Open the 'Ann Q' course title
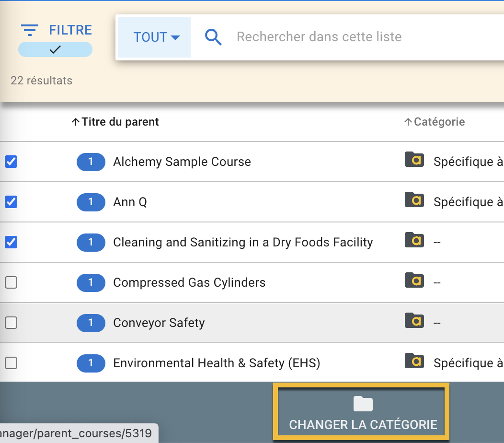The image size is (504, 443). (x=130, y=202)
